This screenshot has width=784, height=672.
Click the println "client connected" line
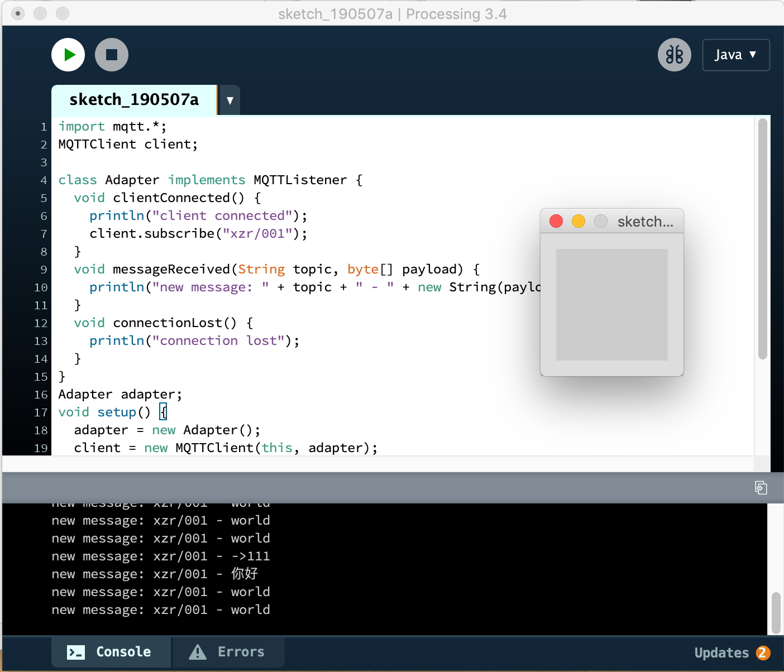coord(198,216)
